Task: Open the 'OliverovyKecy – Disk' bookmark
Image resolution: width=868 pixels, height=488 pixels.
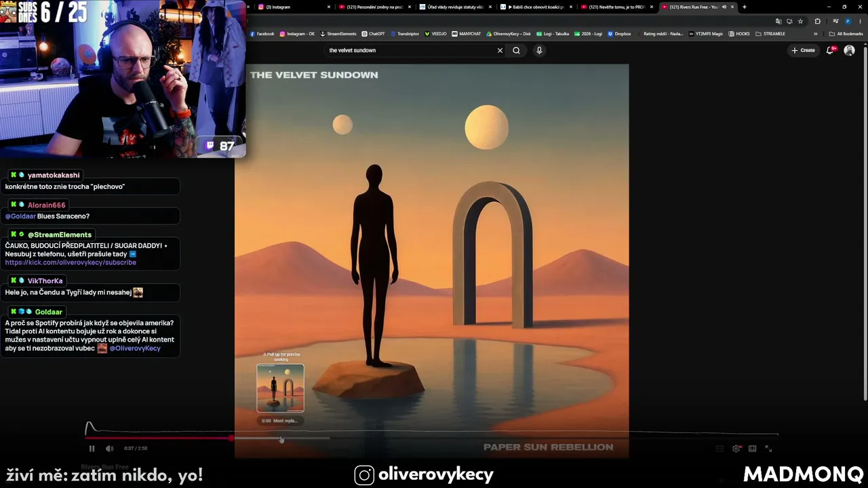Action: 509,34
